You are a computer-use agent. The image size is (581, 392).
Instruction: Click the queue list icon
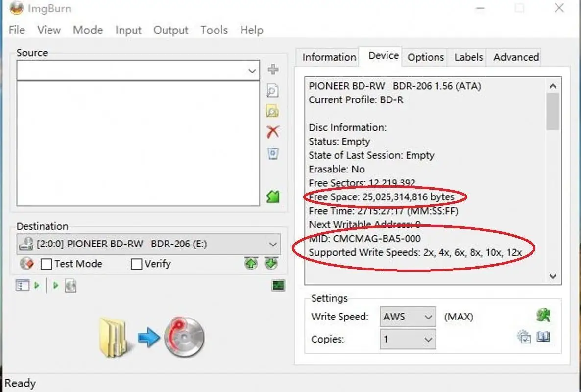(22, 285)
